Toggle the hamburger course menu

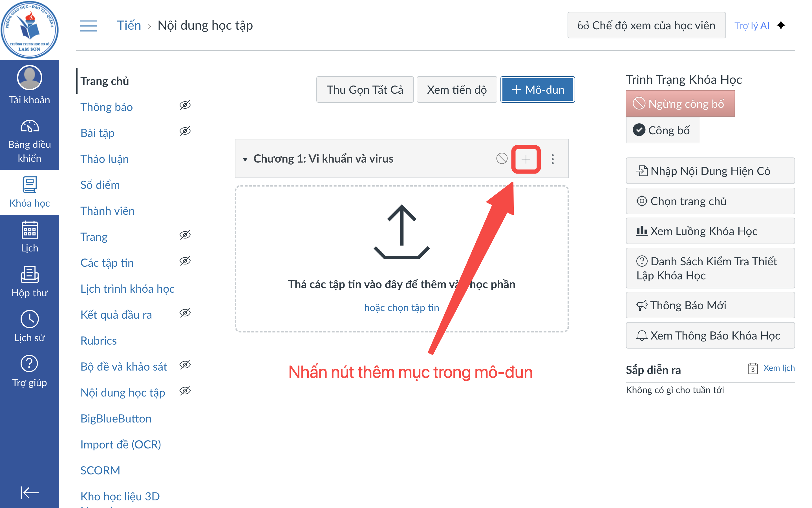point(89,26)
